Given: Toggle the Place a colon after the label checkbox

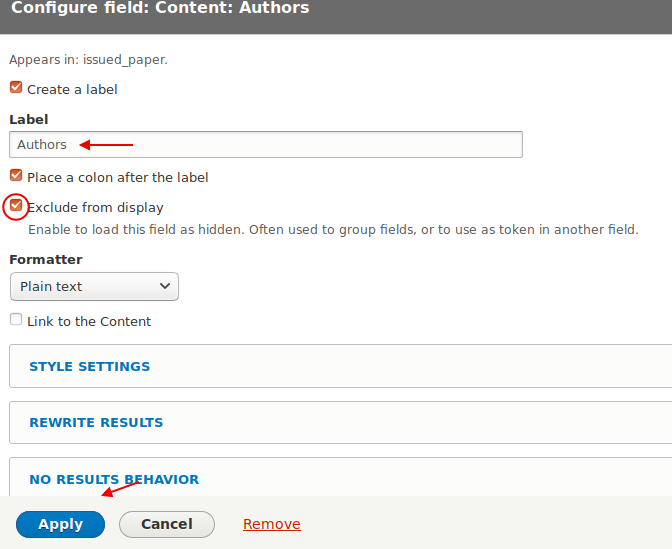Looking at the screenshot, I should point(16,176).
